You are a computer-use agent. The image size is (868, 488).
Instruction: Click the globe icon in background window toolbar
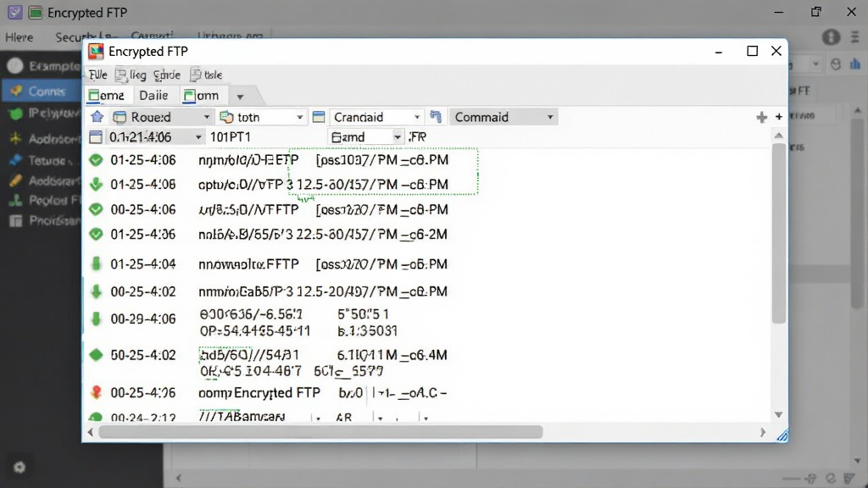point(835,64)
